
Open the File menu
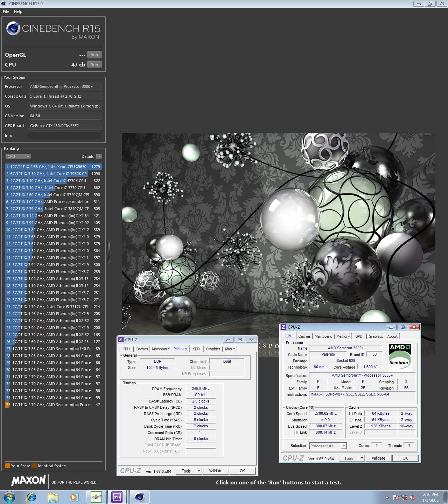click(6, 12)
